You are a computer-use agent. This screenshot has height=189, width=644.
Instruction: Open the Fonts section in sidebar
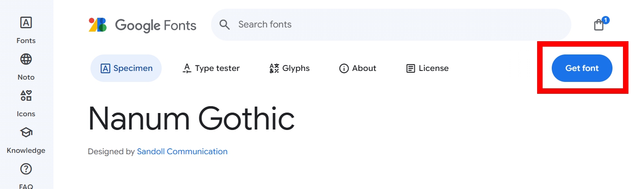(26, 30)
